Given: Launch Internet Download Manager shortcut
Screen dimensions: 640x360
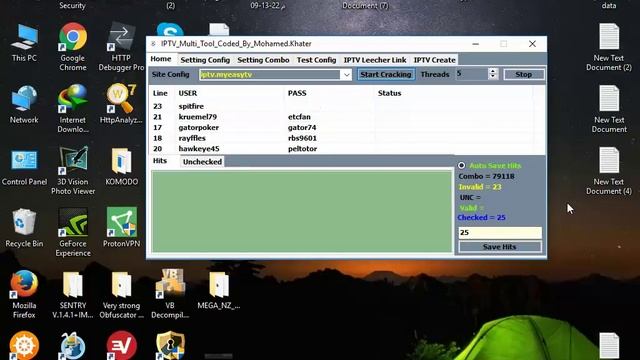Looking at the screenshot, I should pos(73,109).
